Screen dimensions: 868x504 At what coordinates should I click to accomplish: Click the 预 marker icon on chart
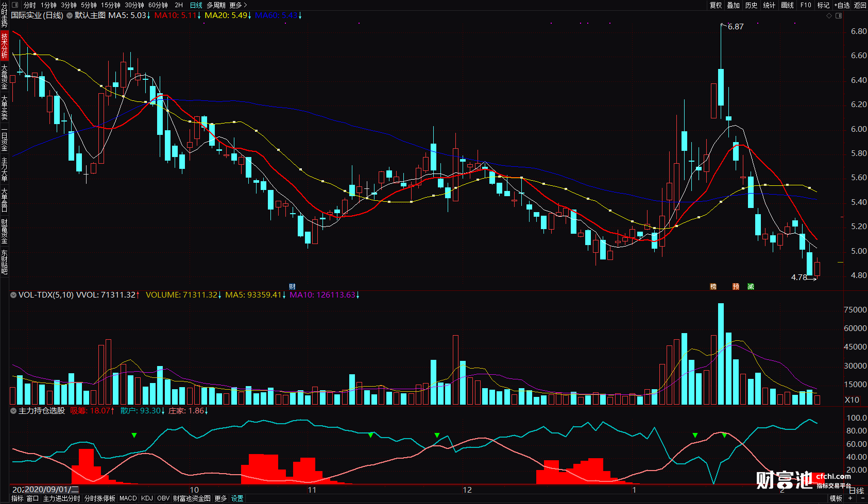point(736,287)
